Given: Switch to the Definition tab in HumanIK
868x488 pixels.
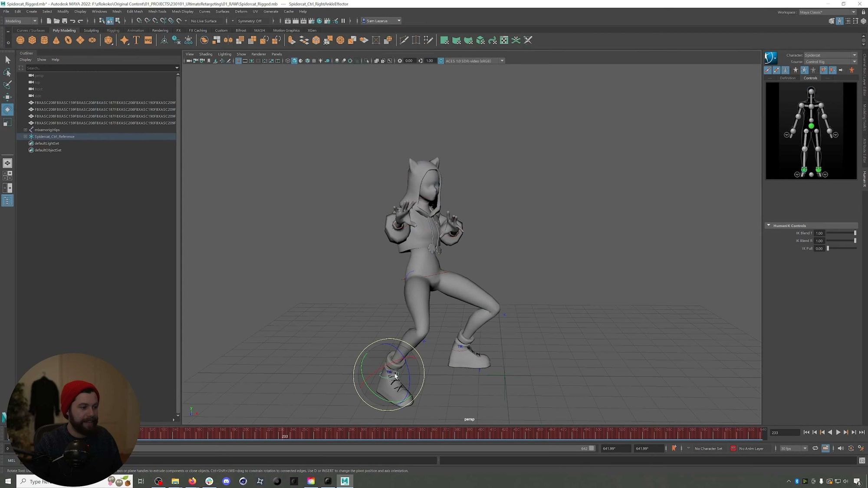Looking at the screenshot, I should coord(788,78).
